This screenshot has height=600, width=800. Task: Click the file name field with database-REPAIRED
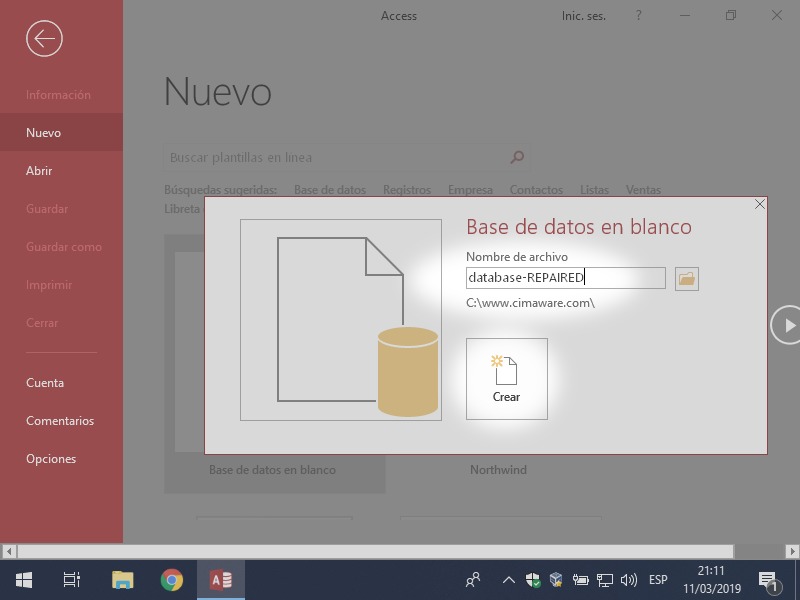coord(565,278)
